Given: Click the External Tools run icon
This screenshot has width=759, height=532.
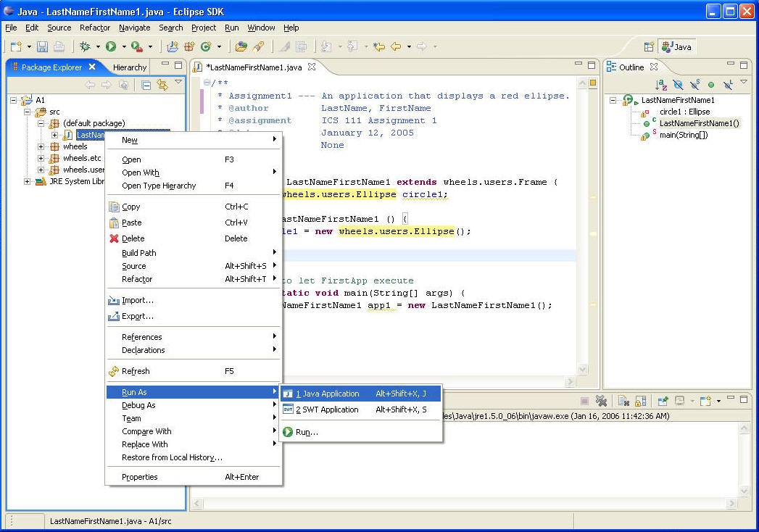Looking at the screenshot, I should pyautogui.click(x=137, y=46).
